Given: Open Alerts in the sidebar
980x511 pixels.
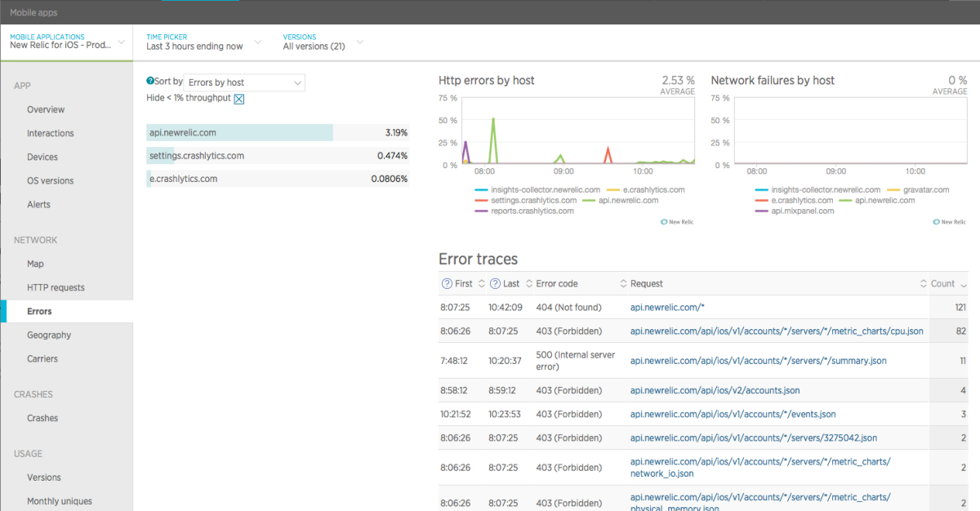Looking at the screenshot, I should (x=38, y=204).
